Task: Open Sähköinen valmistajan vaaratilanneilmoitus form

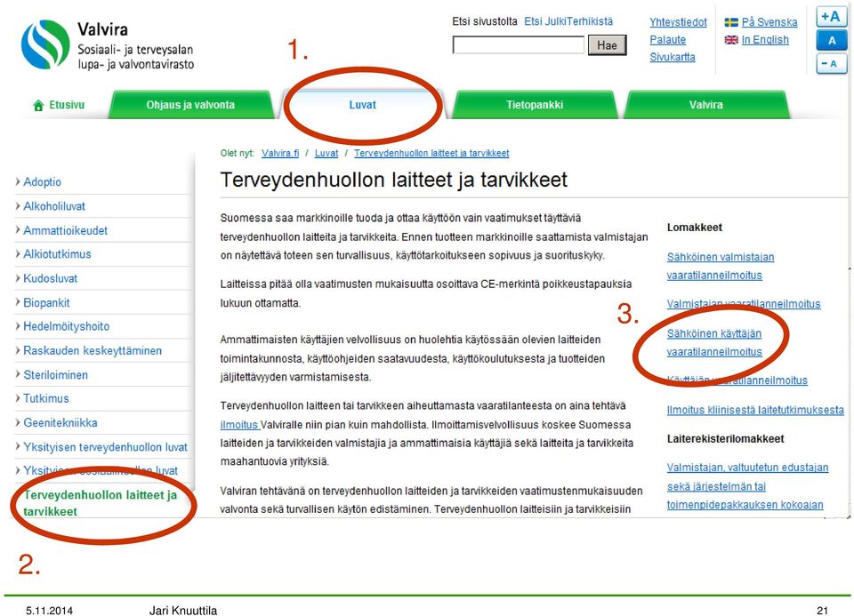Action: pyautogui.click(x=720, y=266)
